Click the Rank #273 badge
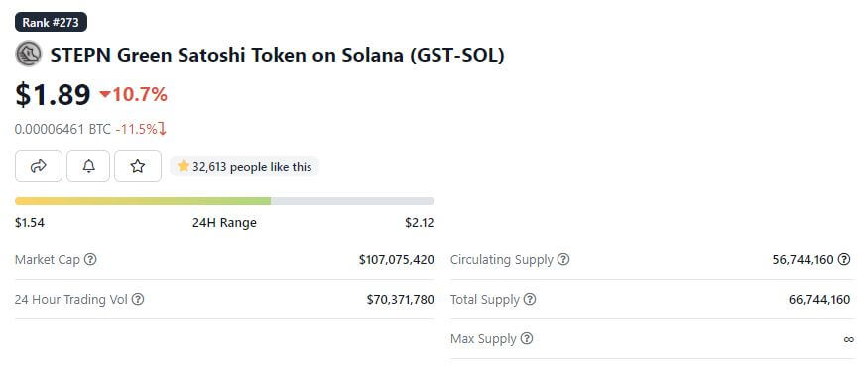 point(51,22)
